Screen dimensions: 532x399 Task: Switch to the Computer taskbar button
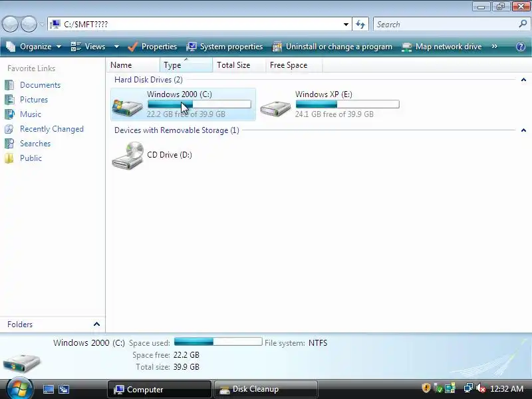(x=159, y=389)
